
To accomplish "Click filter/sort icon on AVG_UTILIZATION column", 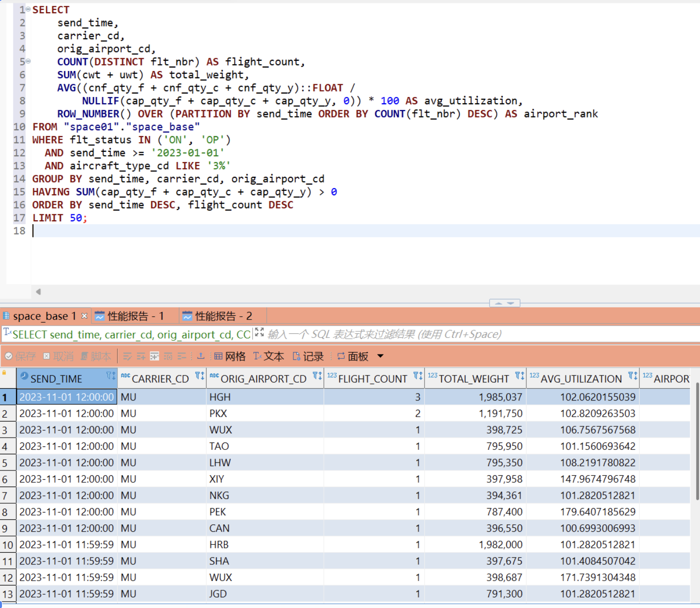I will 633,376.
